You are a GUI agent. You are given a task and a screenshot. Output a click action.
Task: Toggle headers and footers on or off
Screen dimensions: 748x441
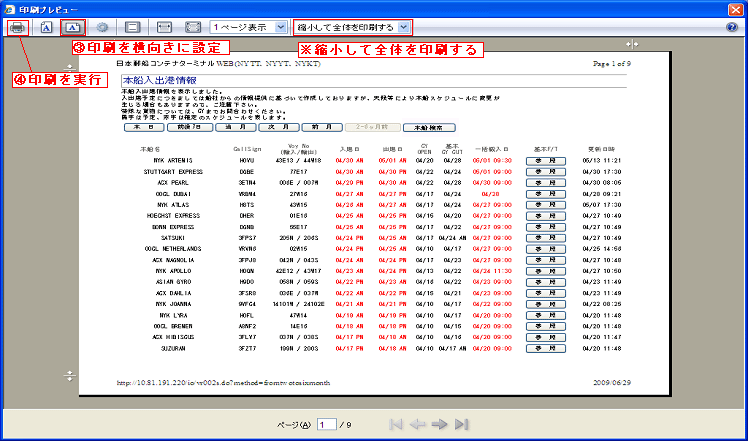[x=133, y=28]
